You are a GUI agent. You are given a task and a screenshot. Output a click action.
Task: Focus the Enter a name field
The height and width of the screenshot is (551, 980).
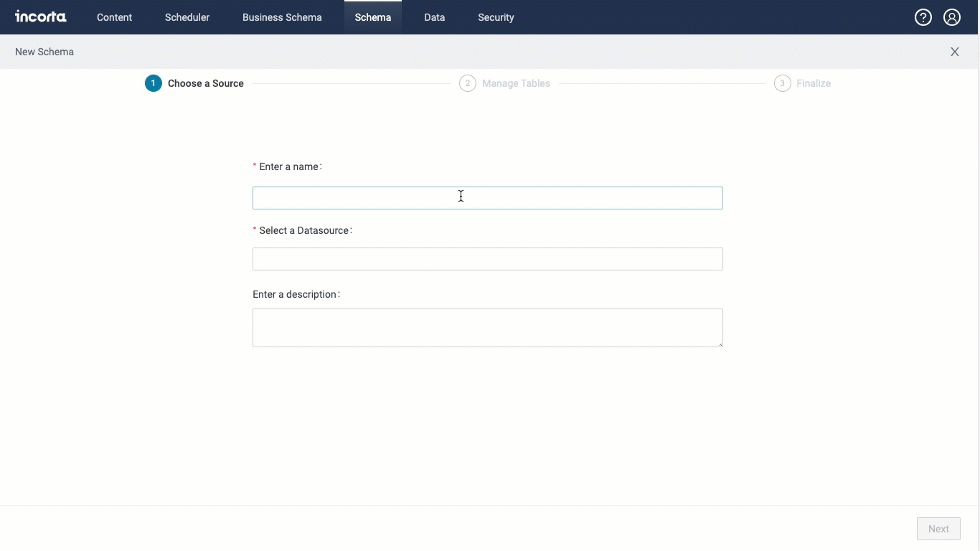488,198
